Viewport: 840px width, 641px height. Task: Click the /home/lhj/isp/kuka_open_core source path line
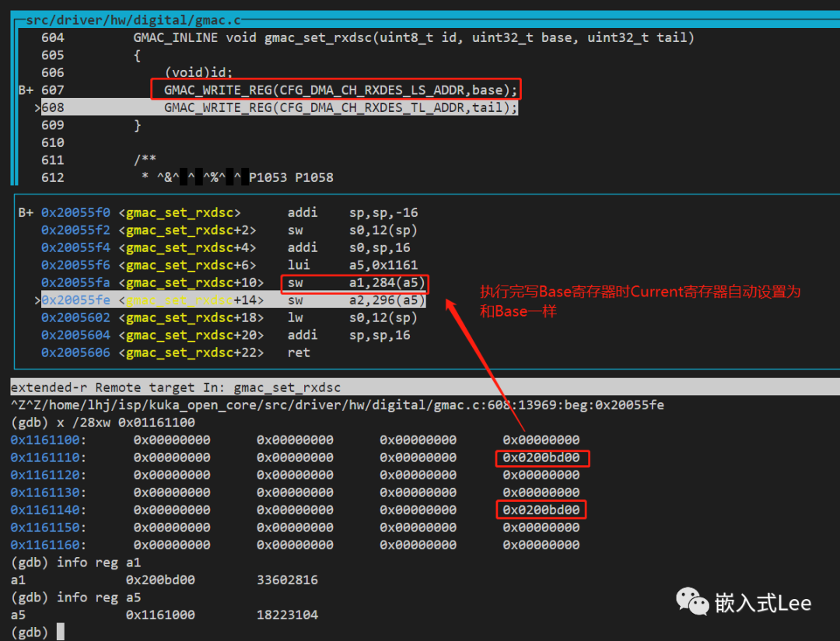(x=337, y=405)
